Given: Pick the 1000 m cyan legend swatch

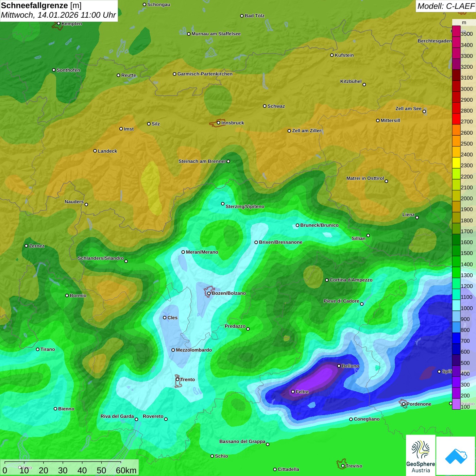Looking at the screenshot, I should click(x=456, y=305).
